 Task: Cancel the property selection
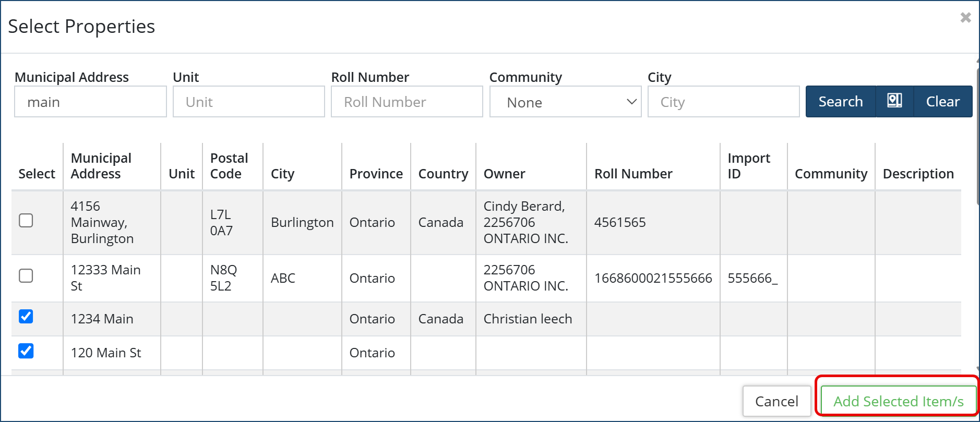(776, 401)
